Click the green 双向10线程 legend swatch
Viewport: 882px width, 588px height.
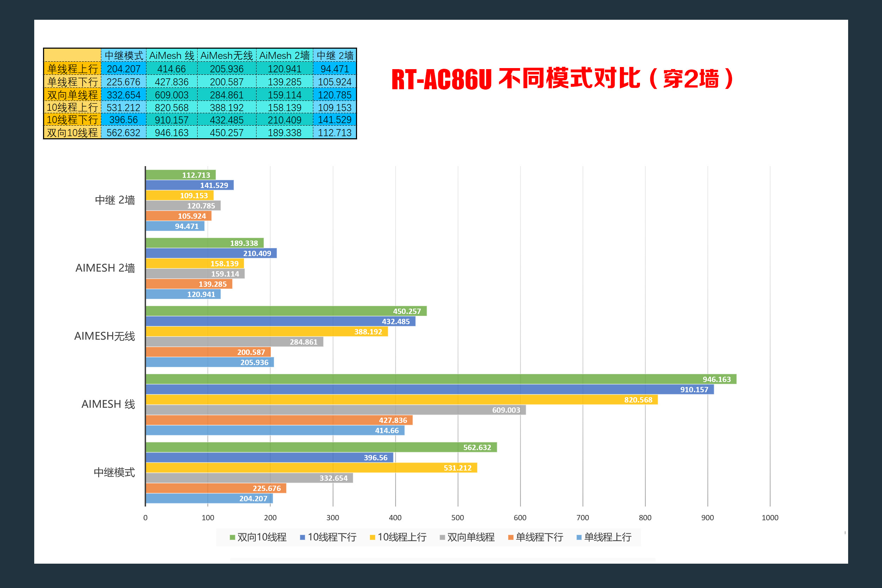[x=232, y=537]
